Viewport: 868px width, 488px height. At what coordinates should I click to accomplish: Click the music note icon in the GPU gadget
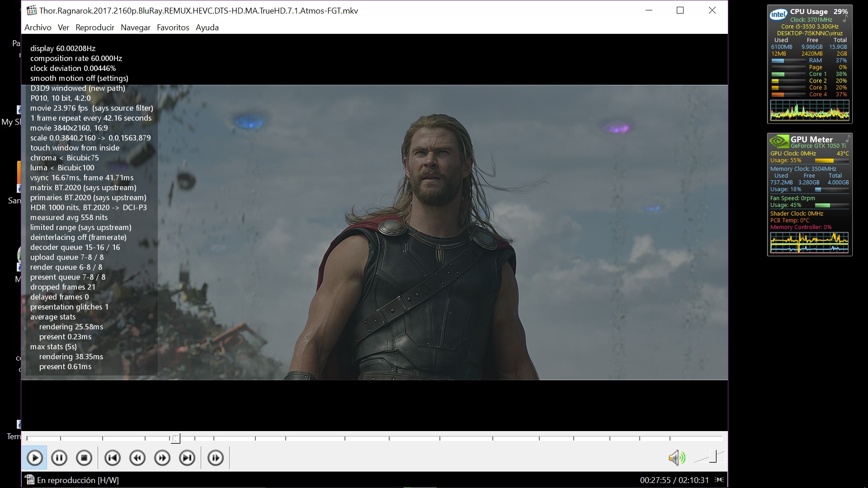(848, 138)
